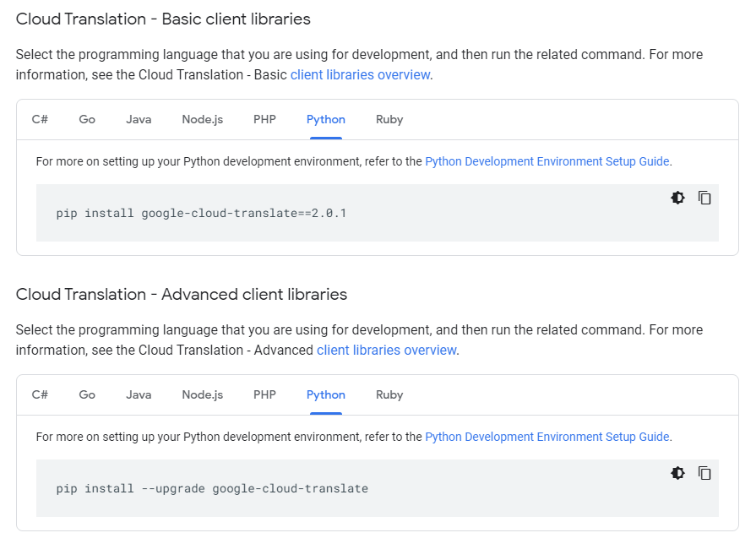The image size is (756, 560).
Task: Switch to Go tab in Basic section
Action: pos(87,119)
